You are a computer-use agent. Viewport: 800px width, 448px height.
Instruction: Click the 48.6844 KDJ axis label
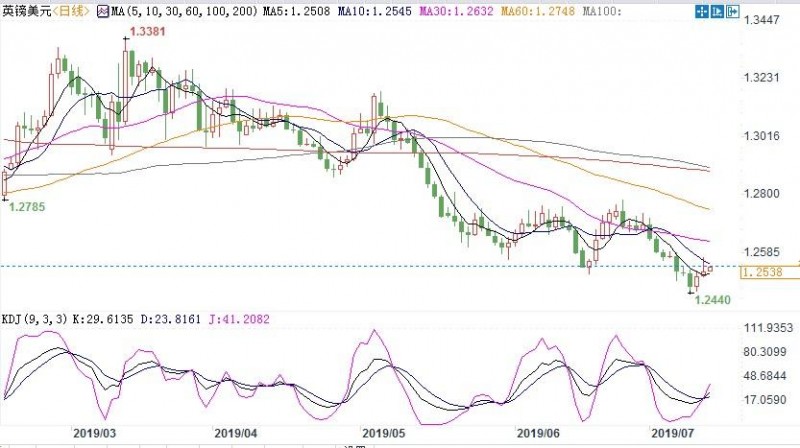tap(765, 376)
